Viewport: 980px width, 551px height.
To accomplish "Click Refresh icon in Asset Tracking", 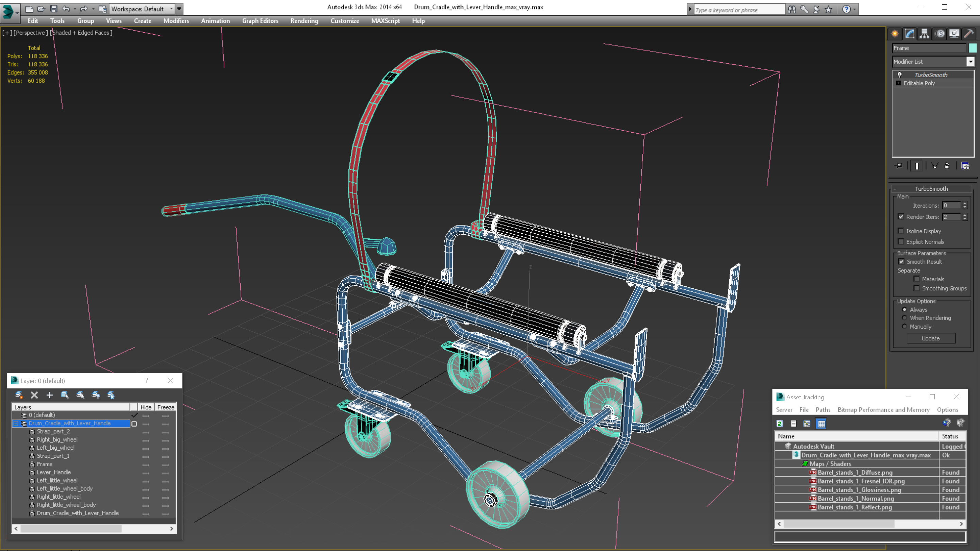I will tap(780, 423).
